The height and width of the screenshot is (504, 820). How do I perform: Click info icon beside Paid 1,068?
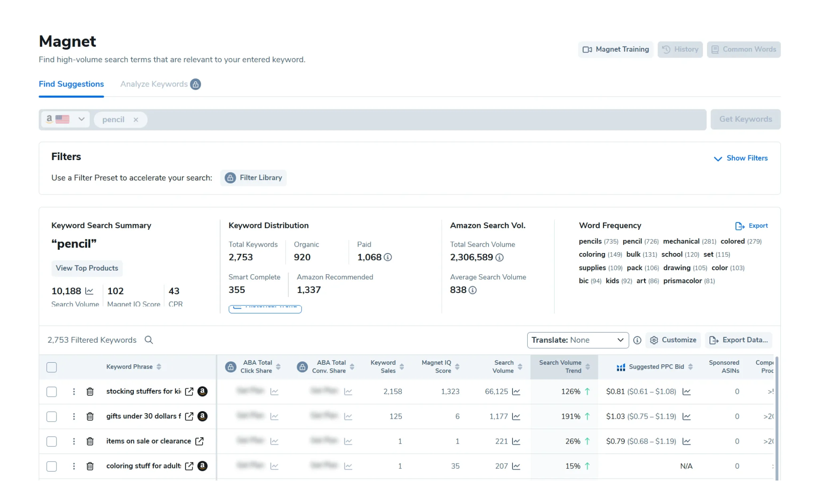388,257
